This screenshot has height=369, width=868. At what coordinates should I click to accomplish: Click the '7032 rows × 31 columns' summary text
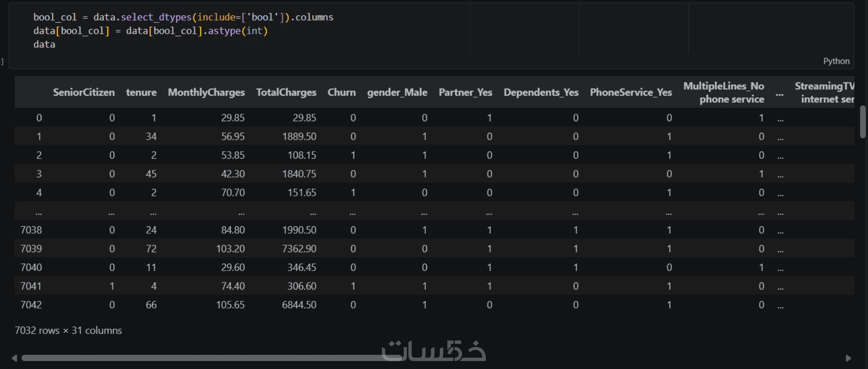(x=68, y=330)
